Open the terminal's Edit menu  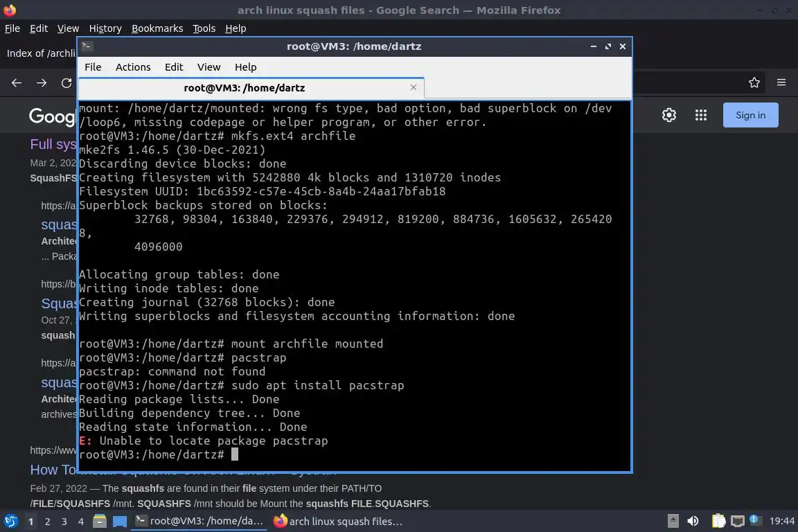tap(174, 67)
